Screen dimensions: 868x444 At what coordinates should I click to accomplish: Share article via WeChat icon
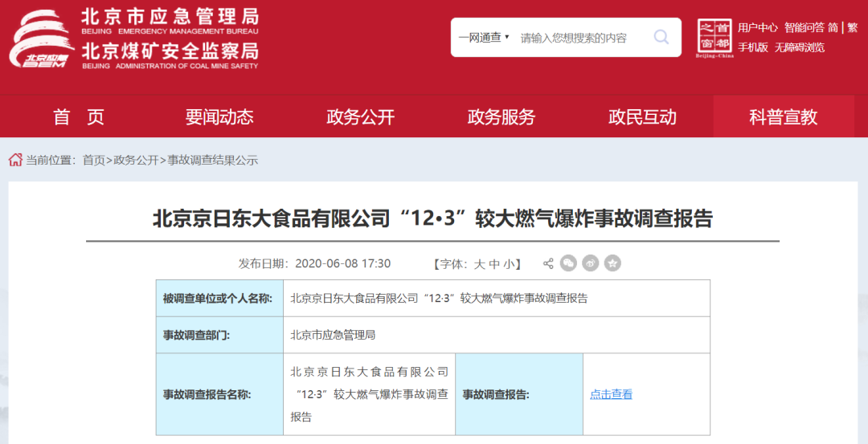coord(568,263)
